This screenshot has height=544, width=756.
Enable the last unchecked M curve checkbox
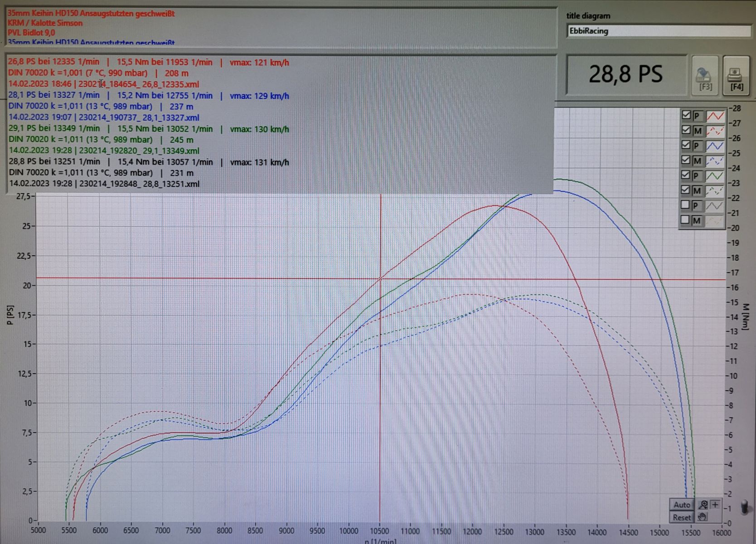[x=685, y=220]
